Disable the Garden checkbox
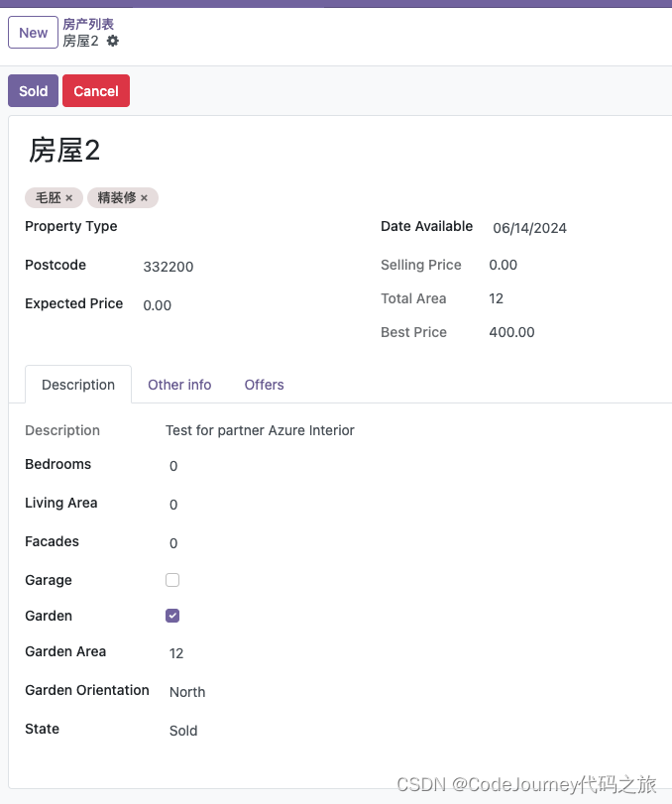This screenshot has height=804, width=672. [x=172, y=616]
